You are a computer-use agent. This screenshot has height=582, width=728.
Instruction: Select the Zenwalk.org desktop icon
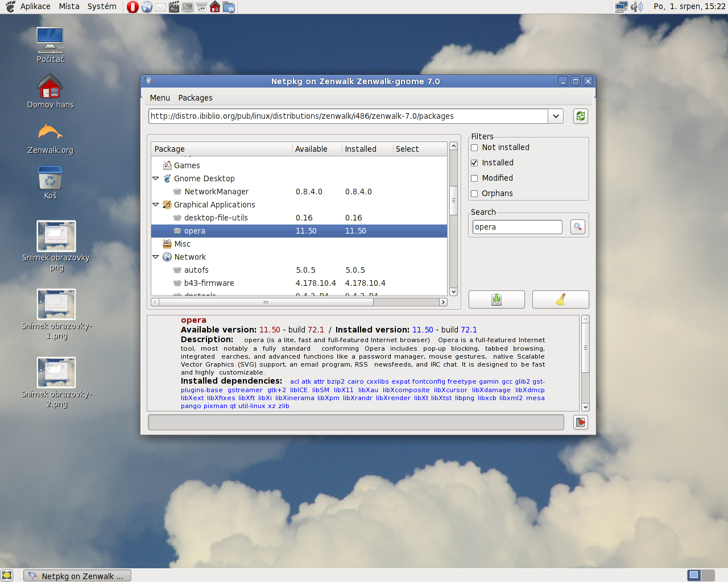pos(50,138)
